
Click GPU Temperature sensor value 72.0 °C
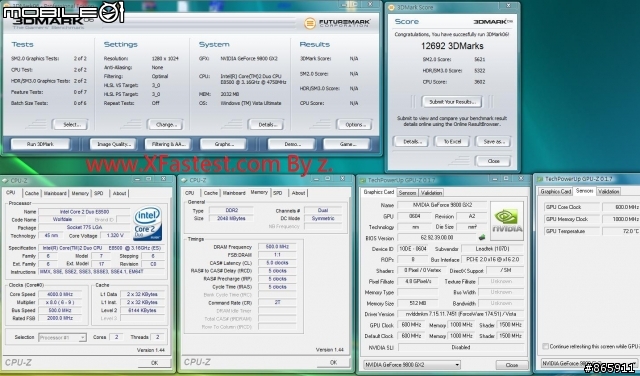pos(621,231)
